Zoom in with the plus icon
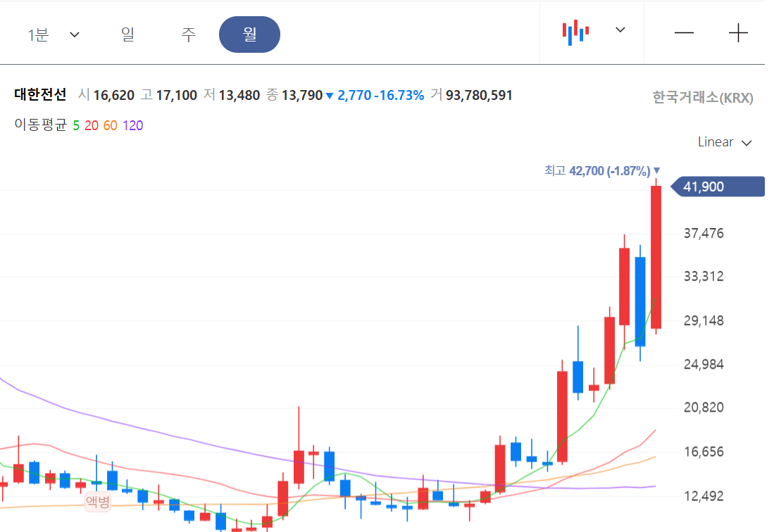 pos(739,33)
